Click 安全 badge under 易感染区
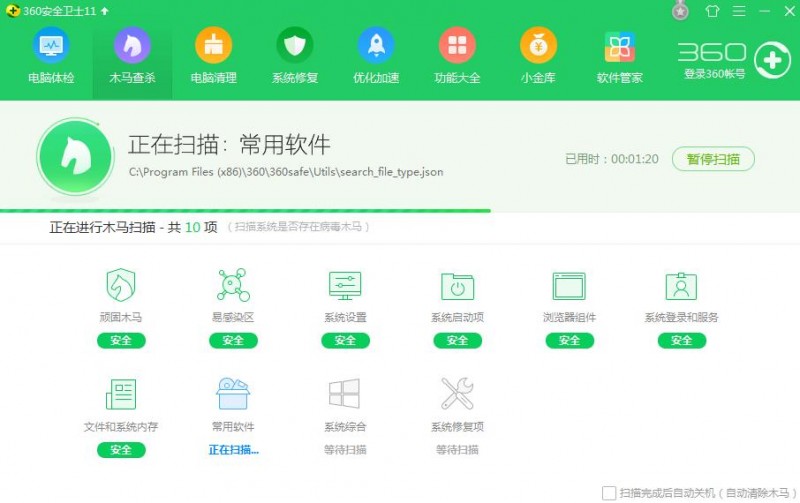800x503 pixels. point(233,340)
